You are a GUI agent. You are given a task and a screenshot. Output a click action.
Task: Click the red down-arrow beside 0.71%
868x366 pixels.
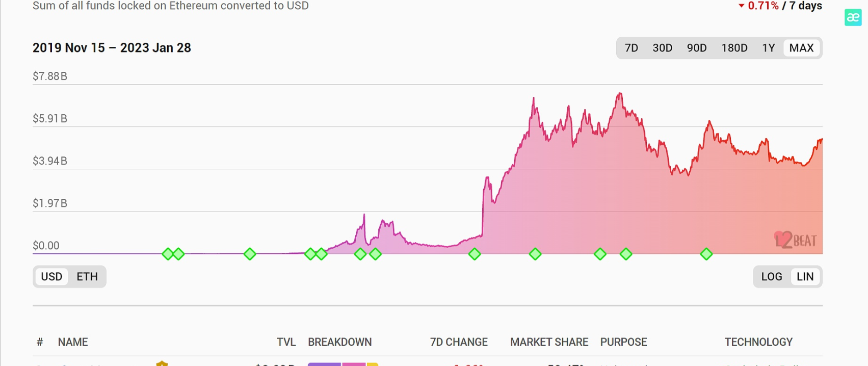(x=742, y=6)
